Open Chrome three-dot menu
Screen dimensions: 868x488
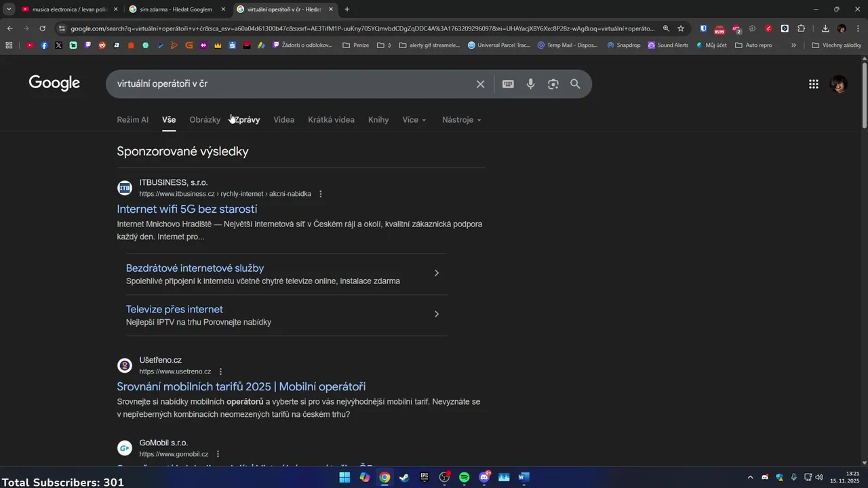(858, 28)
